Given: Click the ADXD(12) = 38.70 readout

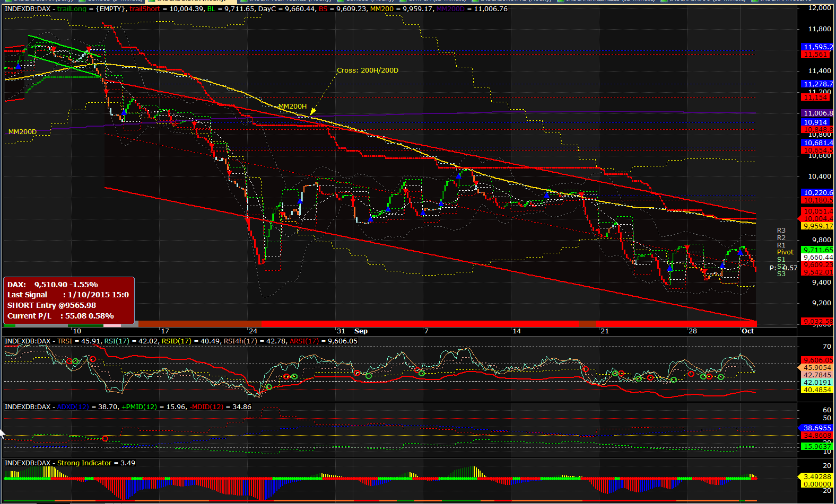Looking at the screenshot, I should [87, 406].
